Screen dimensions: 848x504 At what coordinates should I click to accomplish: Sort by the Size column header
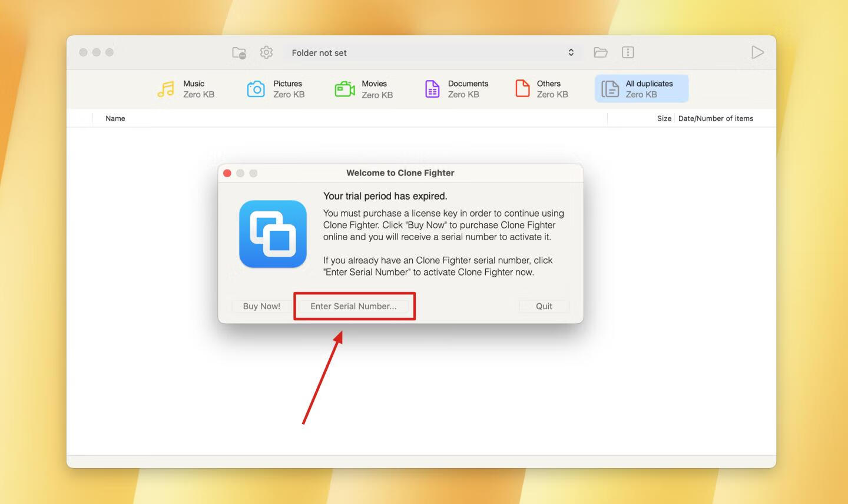(664, 118)
